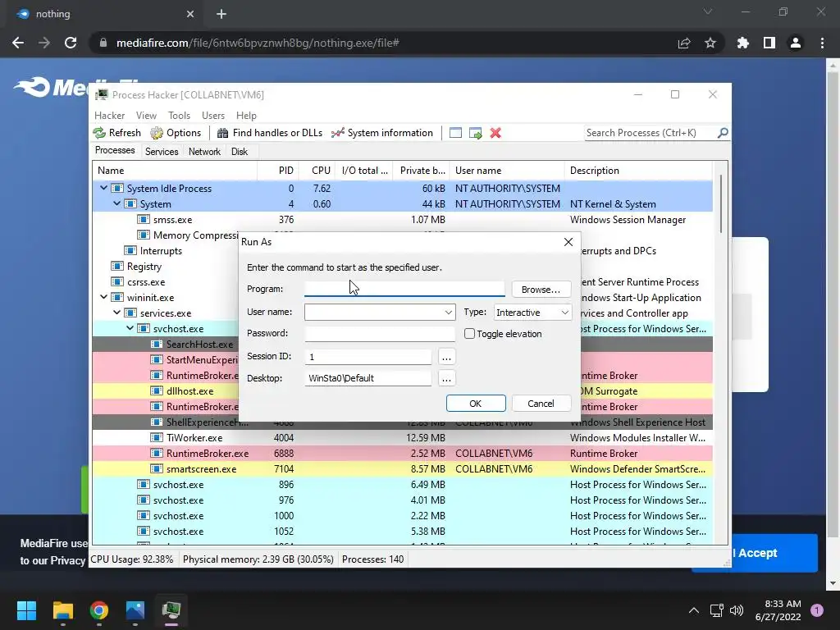Open Chrome extensions puzzle icon
This screenshot has width=840, height=630.
(x=743, y=43)
